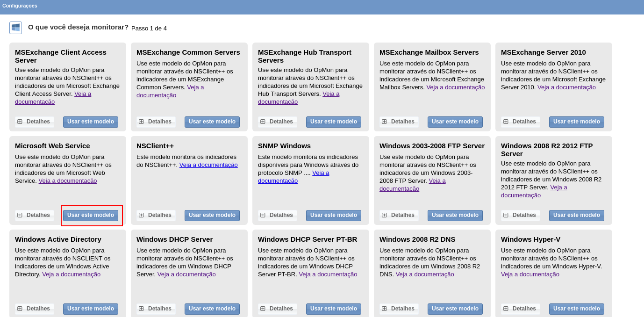Open documentation link for Windows DHCP Server card
644x317 pixels.
[186, 274]
